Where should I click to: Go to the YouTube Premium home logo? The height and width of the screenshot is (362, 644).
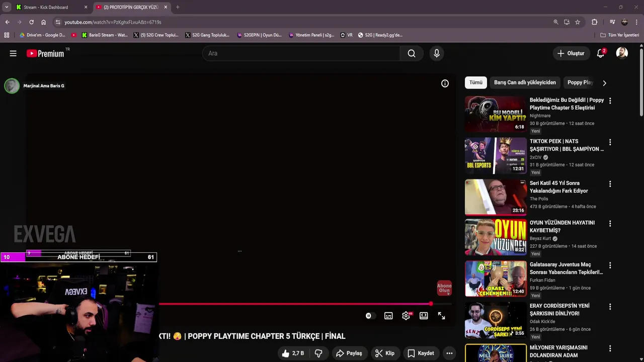click(x=46, y=53)
